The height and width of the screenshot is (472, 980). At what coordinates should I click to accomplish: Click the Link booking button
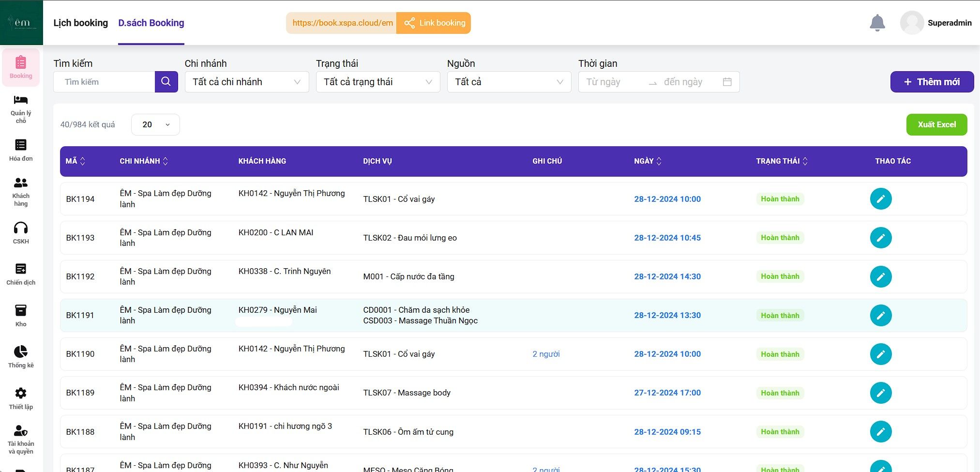pos(434,23)
